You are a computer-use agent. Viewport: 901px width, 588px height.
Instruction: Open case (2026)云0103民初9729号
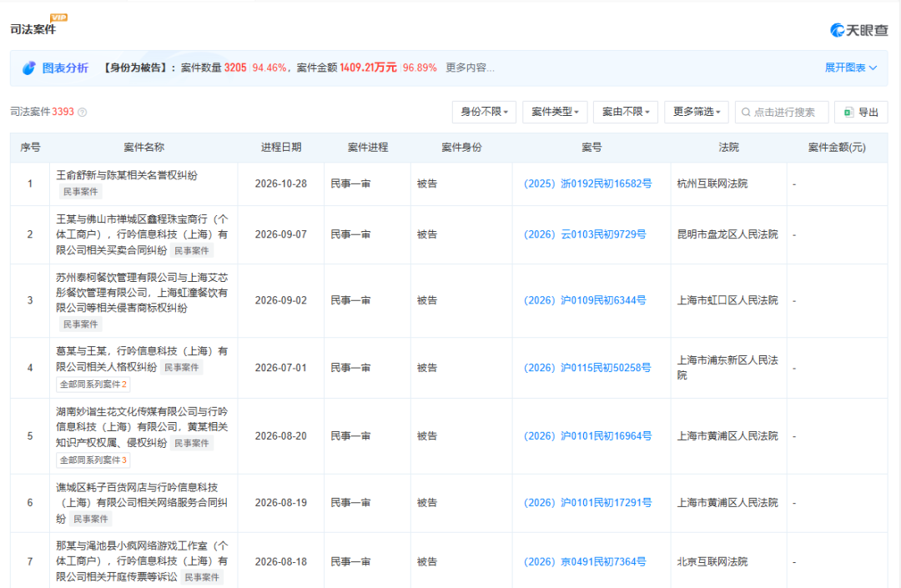(585, 234)
